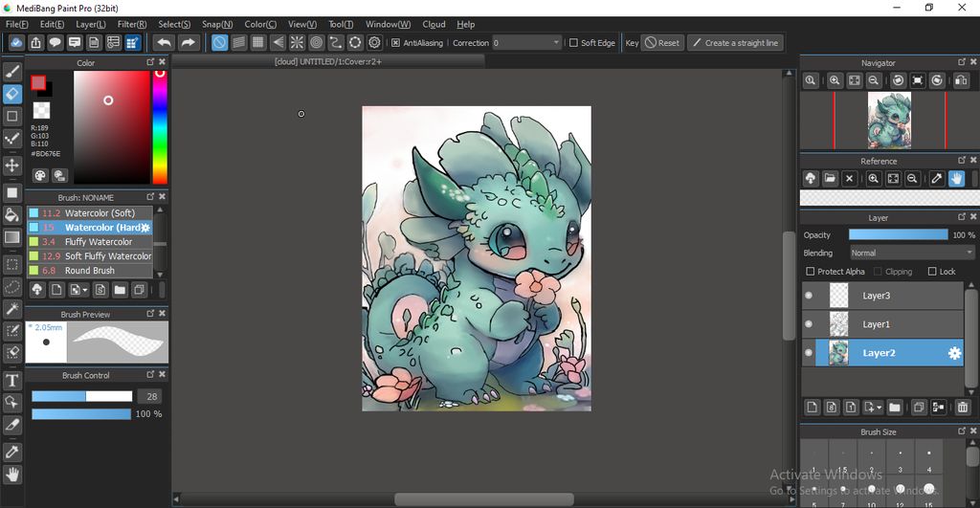Viewport: 980px width, 508px height.
Task: Choose the Eyedropper tool
Action: pos(12,452)
